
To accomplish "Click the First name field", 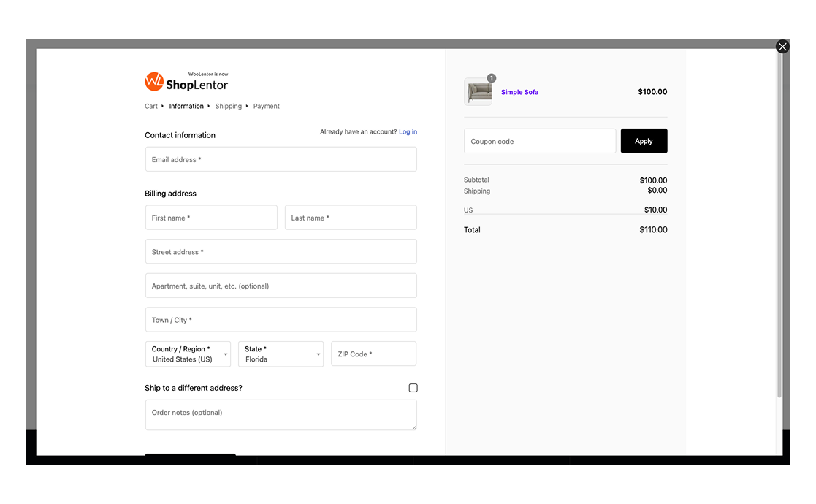I will coord(211,217).
